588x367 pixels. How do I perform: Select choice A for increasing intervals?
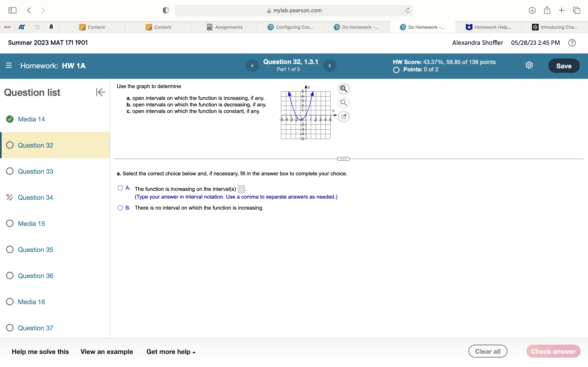(120, 188)
